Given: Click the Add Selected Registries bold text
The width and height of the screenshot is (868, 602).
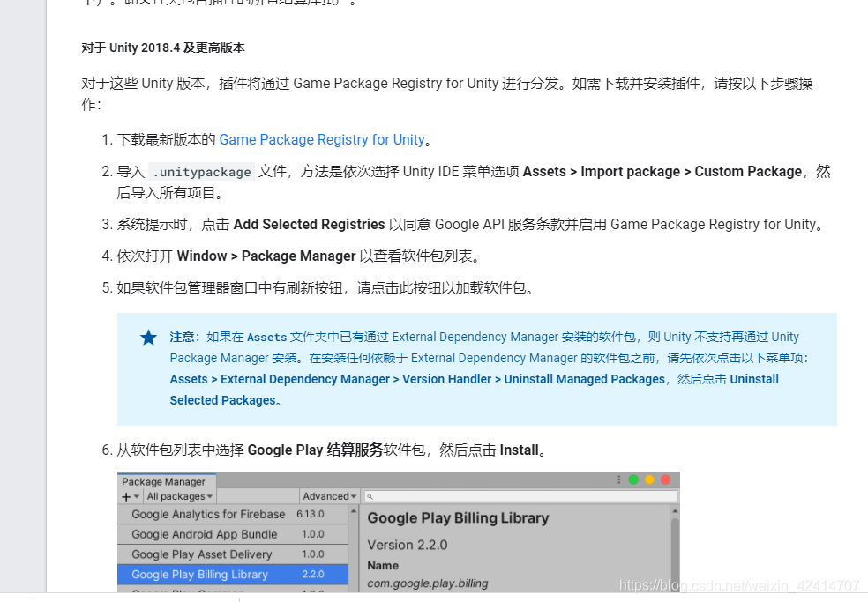Looking at the screenshot, I should point(309,224).
